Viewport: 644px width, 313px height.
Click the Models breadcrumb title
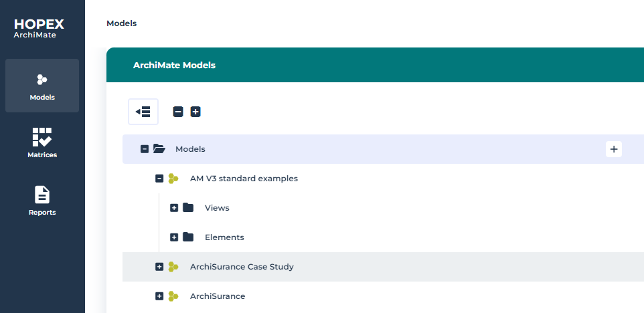pos(121,23)
